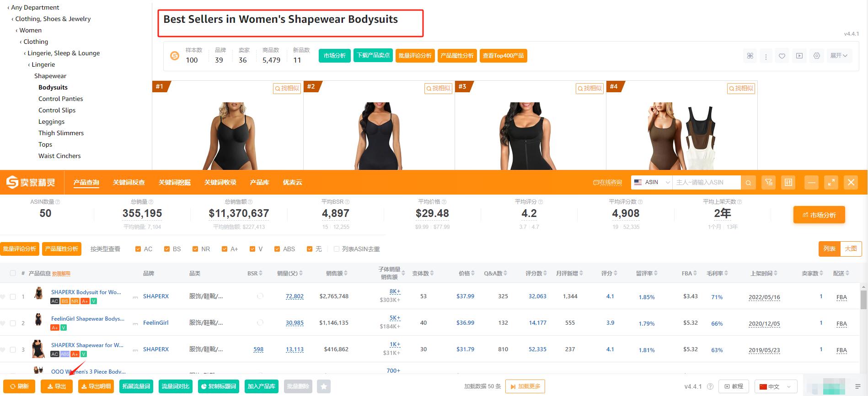This screenshot has height=396, width=868.
Task: Open the gear settings icon in summary bar
Action: point(817,56)
